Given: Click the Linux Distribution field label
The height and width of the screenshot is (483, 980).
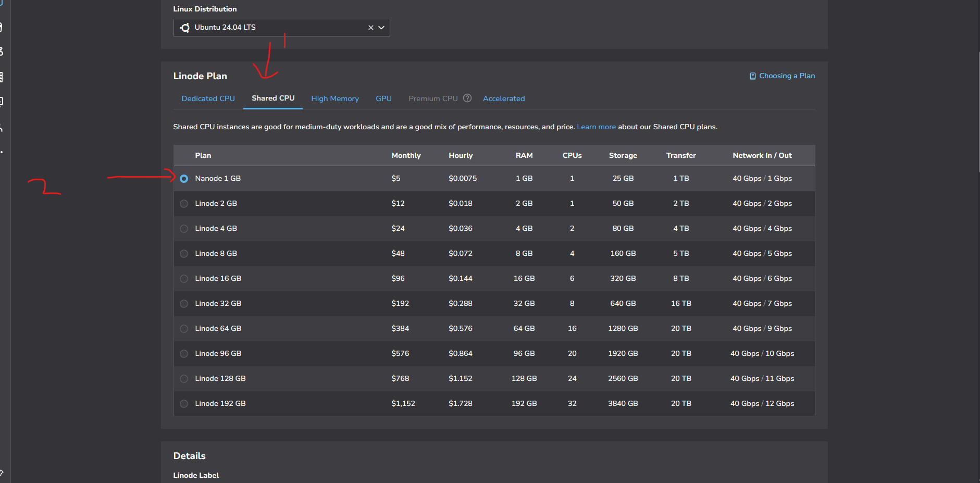Looking at the screenshot, I should click(x=205, y=9).
